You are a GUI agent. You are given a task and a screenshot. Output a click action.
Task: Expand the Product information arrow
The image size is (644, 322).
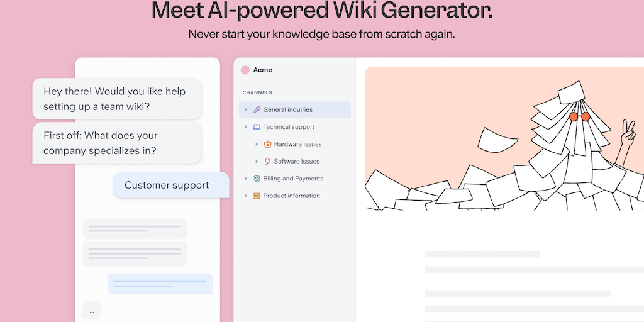click(246, 196)
